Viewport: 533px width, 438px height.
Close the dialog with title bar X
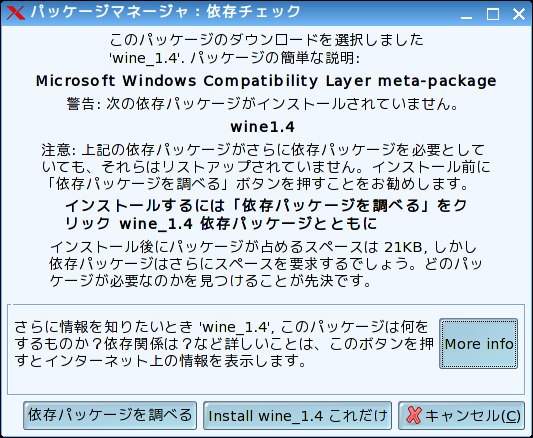point(519,14)
